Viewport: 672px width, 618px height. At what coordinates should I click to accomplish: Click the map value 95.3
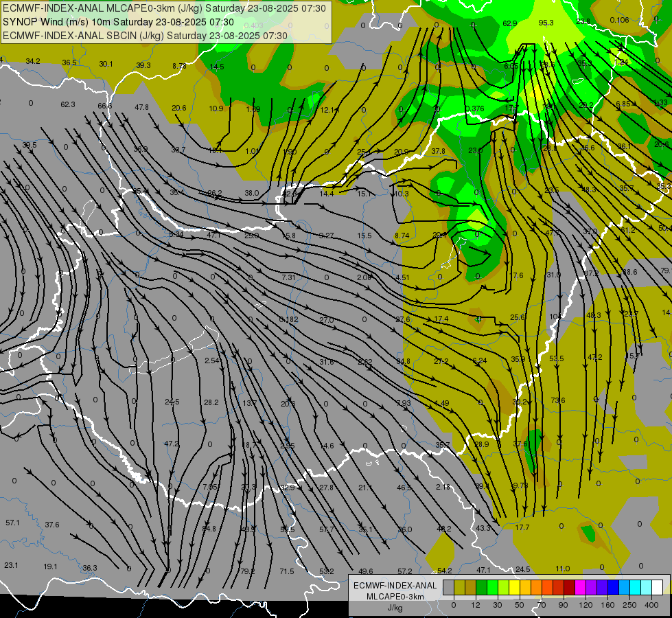(546, 23)
